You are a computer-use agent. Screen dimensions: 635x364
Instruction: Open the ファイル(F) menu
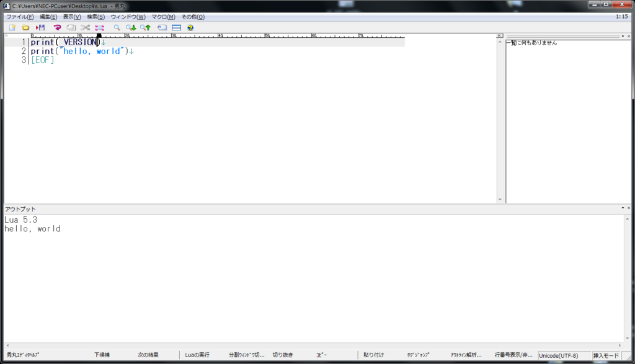tap(20, 17)
